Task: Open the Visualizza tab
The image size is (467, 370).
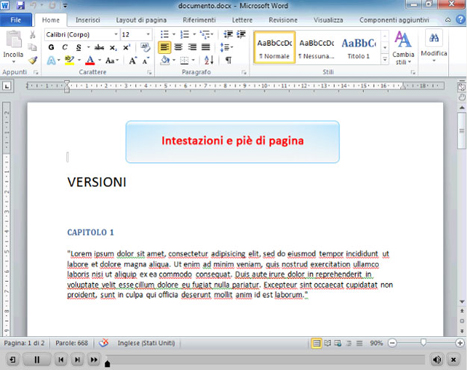Action: pyautogui.click(x=328, y=20)
